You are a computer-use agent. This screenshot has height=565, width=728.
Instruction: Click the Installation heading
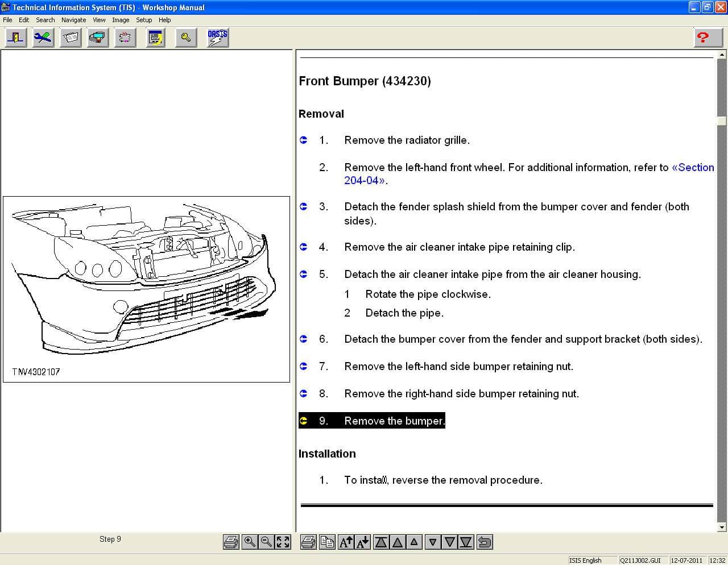point(327,454)
